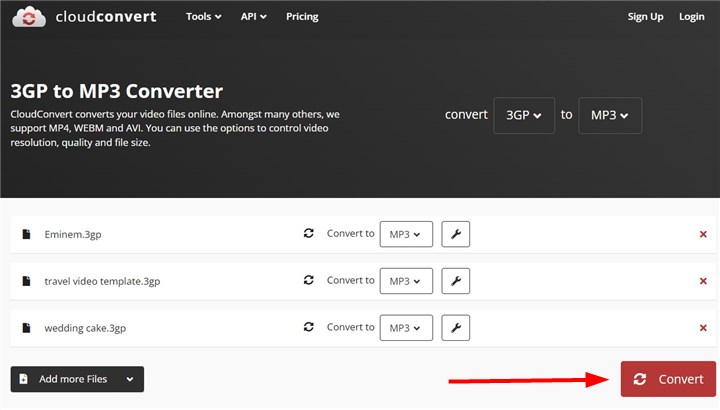This screenshot has height=410, width=720.
Task: Click the refresh arrows icon in travel video template row
Action: point(309,280)
